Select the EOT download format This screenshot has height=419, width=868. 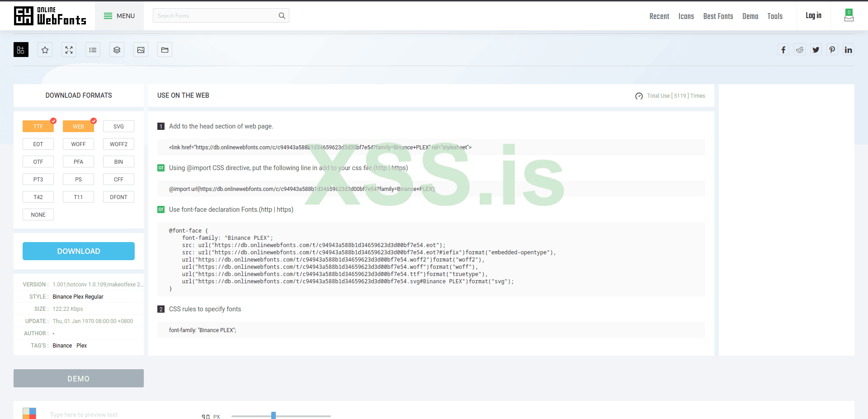[38, 144]
